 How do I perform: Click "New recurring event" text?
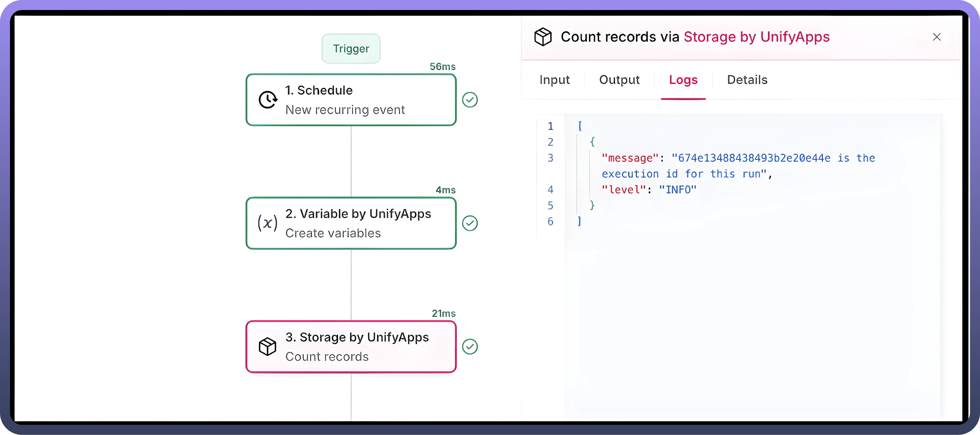pyautogui.click(x=345, y=110)
